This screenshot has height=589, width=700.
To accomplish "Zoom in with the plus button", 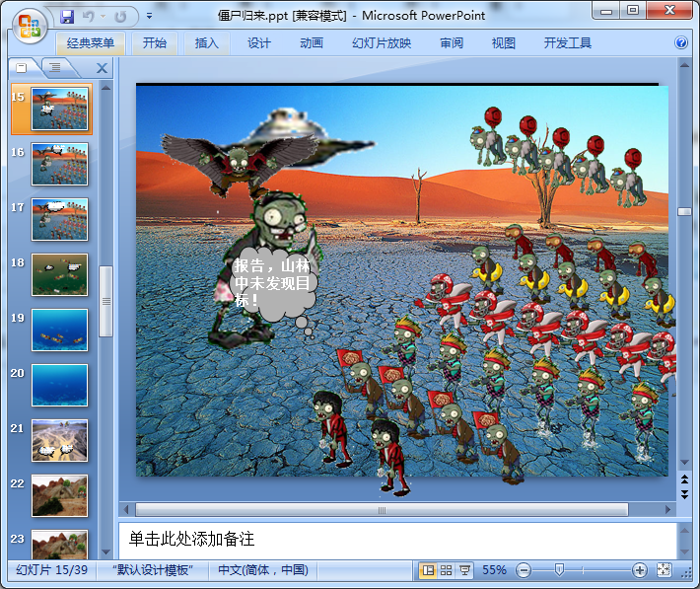I will [640, 570].
